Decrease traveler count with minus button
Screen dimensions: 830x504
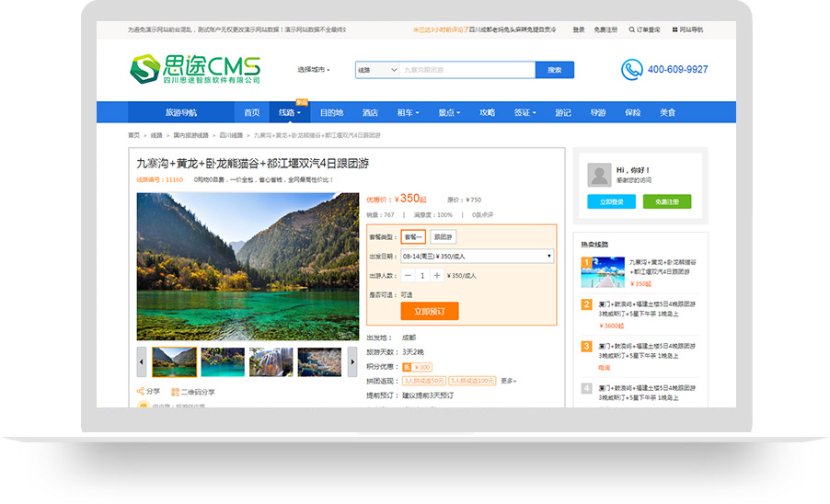408,275
